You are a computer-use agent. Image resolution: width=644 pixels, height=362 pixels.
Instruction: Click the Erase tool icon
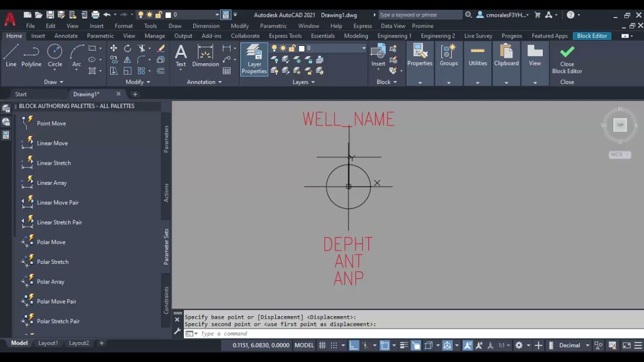pyautogui.click(x=161, y=48)
